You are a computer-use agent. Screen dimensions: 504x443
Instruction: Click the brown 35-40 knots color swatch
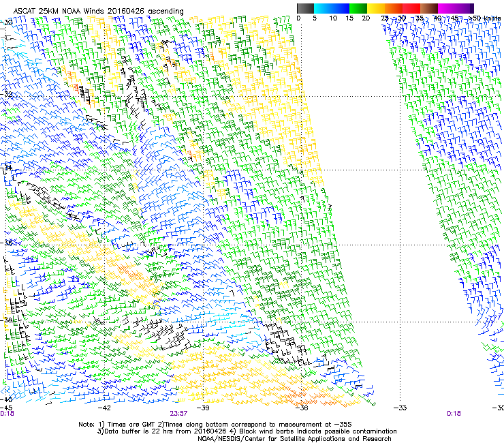(429, 8)
